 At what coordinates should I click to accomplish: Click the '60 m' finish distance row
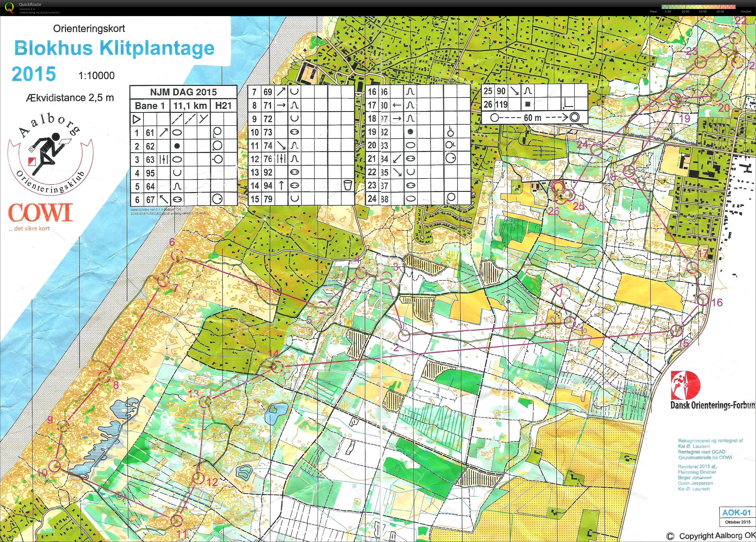[x=535, y=117]
